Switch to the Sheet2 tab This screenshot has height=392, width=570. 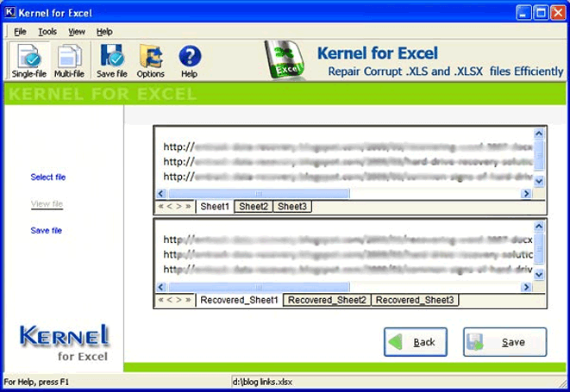point(254,207)
